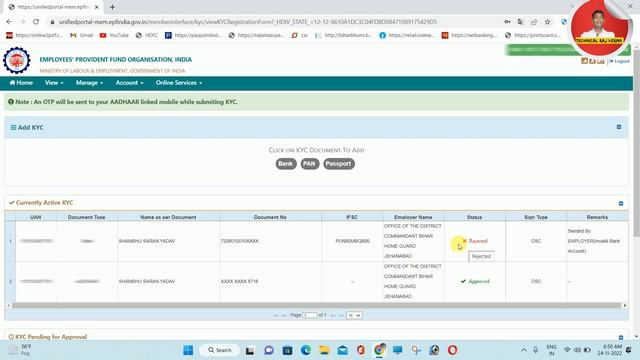Go to Home in the navigation bar
The height and width of the screenshot is (360, 640).
[x=21, y=83]
